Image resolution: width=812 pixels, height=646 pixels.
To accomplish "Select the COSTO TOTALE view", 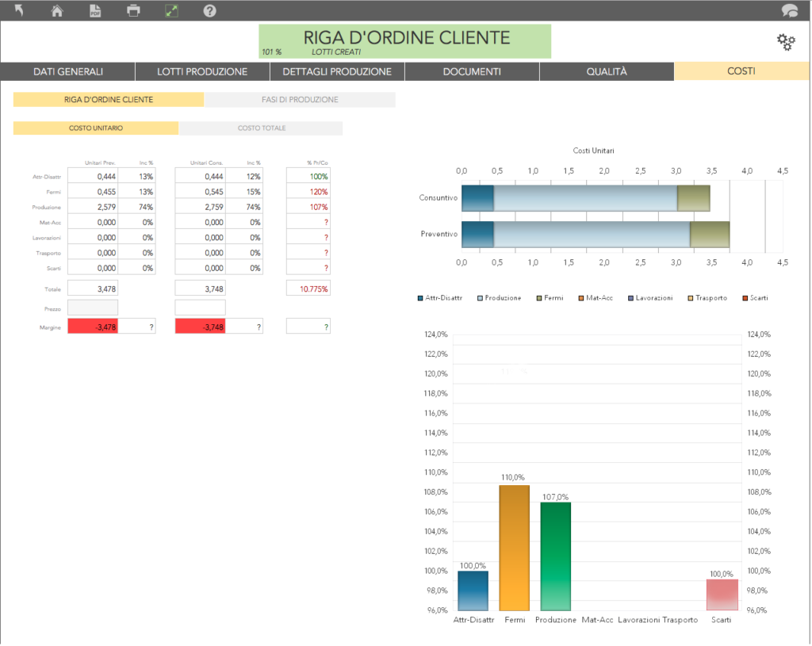I will click(261, 128).
